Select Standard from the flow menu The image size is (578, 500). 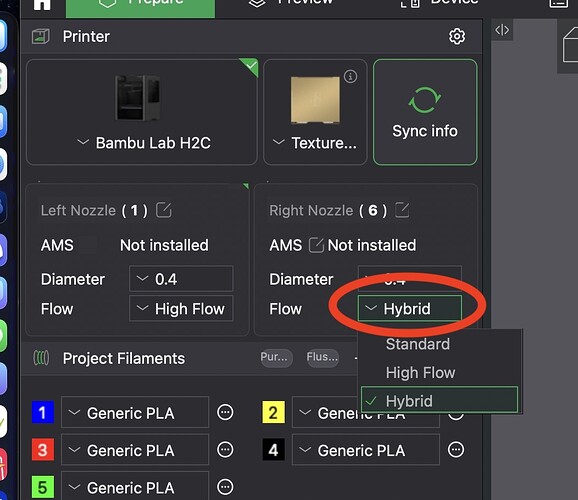[x=418, y=344]
